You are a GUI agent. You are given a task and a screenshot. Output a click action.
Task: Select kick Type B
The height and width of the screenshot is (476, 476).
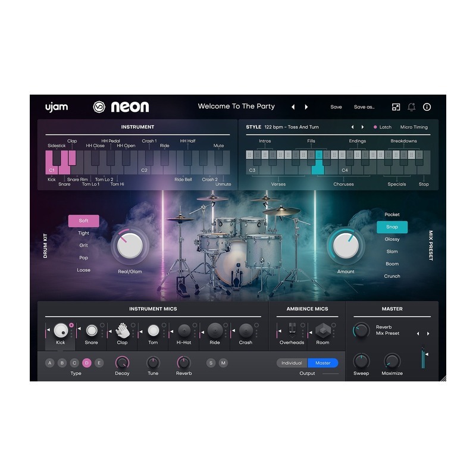click(x=62, y=363)
